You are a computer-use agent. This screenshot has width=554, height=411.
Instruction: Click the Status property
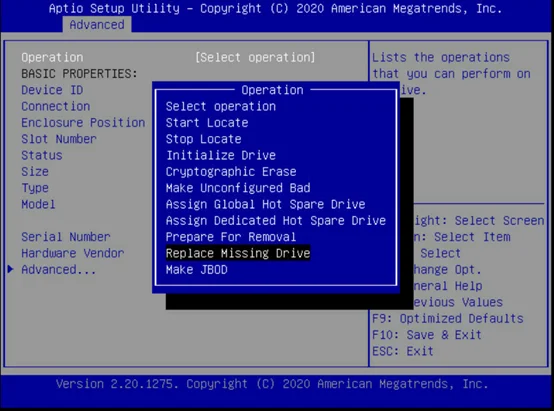point(42,155)
